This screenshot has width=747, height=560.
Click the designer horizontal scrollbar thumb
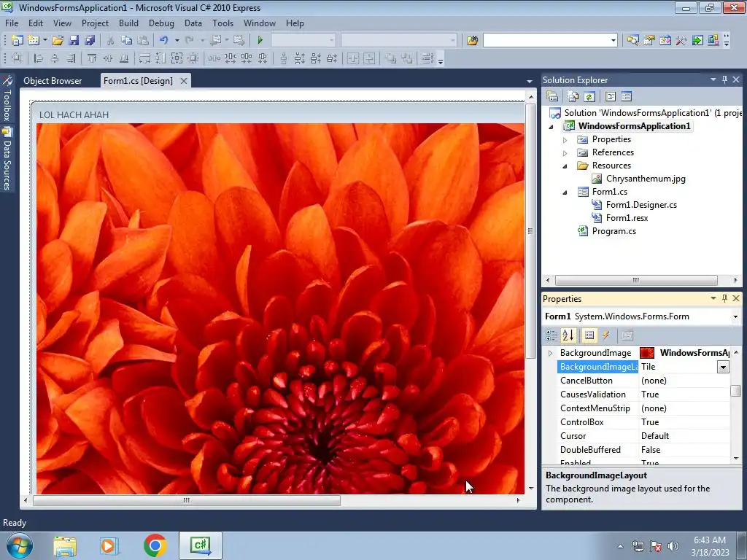(x=186, y=500)
